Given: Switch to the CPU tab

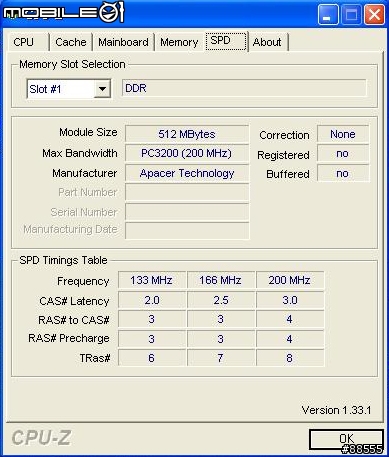Looking at the screenshot, I should point(28,42).
